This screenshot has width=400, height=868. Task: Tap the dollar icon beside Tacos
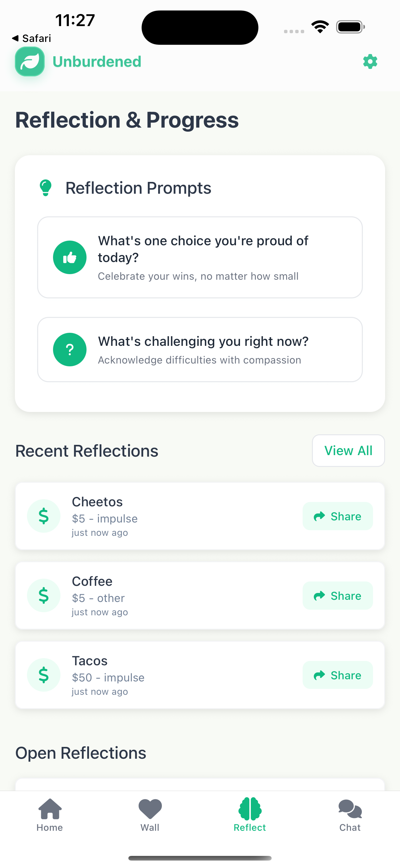pyautogui.click(x=44, y=675)
